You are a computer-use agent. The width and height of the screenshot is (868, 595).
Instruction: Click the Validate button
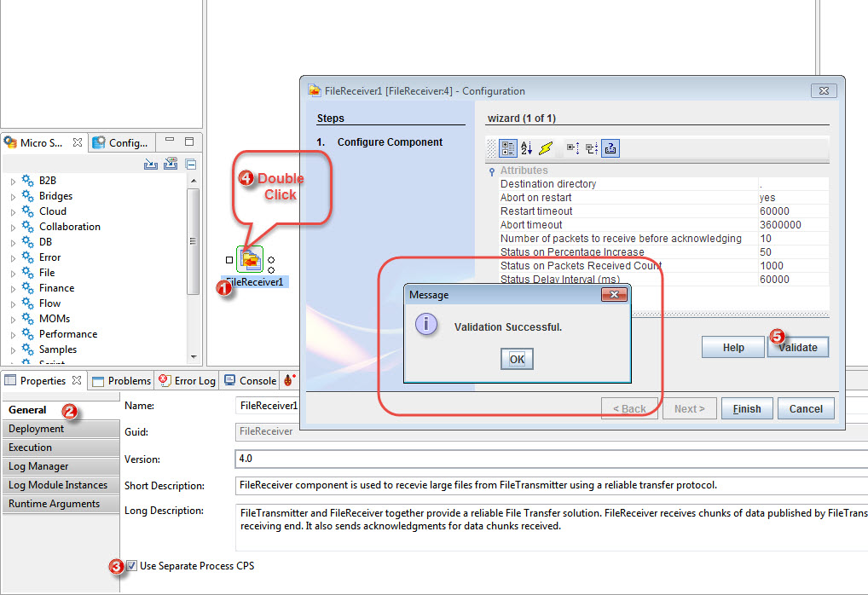[x=797, y=347]
